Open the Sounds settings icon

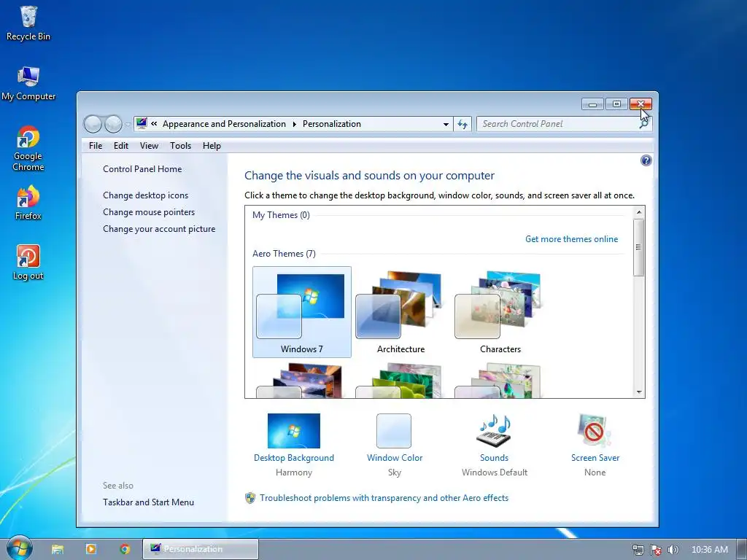(x=494, y=431)
